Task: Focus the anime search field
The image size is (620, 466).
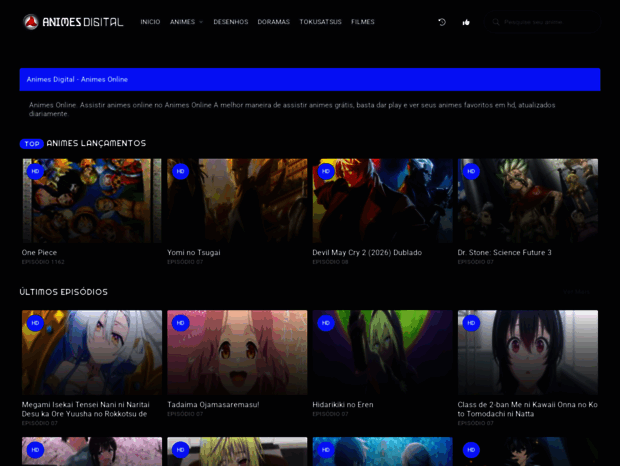Action: 542,22
